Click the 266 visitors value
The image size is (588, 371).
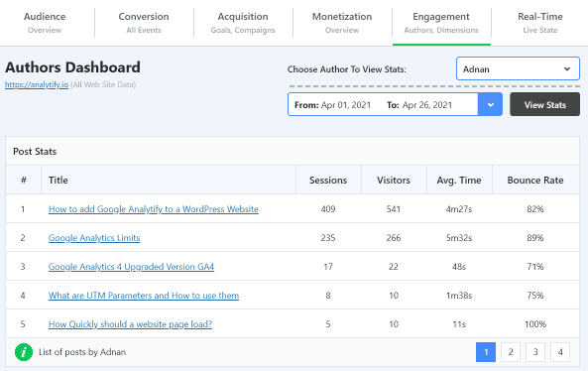[x=394, y=238]
